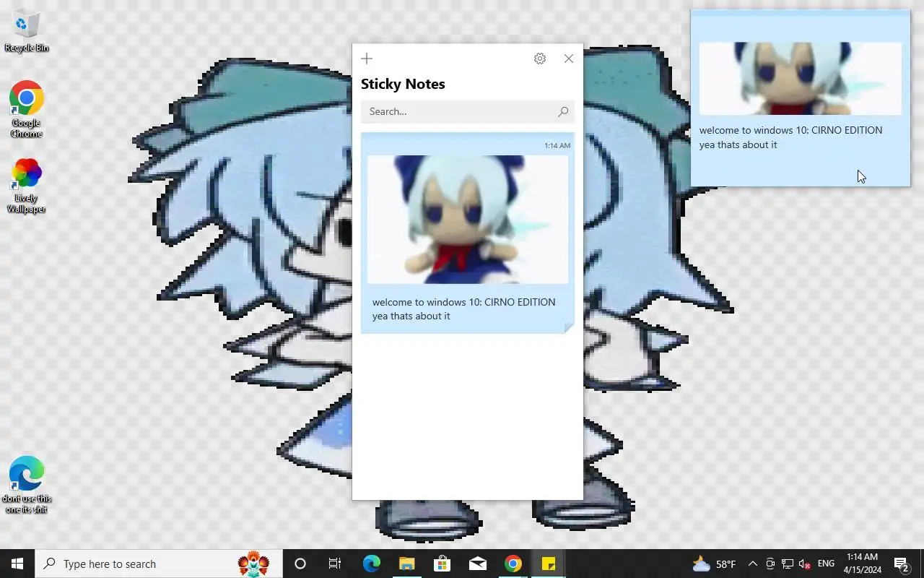
Task: Open the Windows Start menu
Action: point(17,564)
